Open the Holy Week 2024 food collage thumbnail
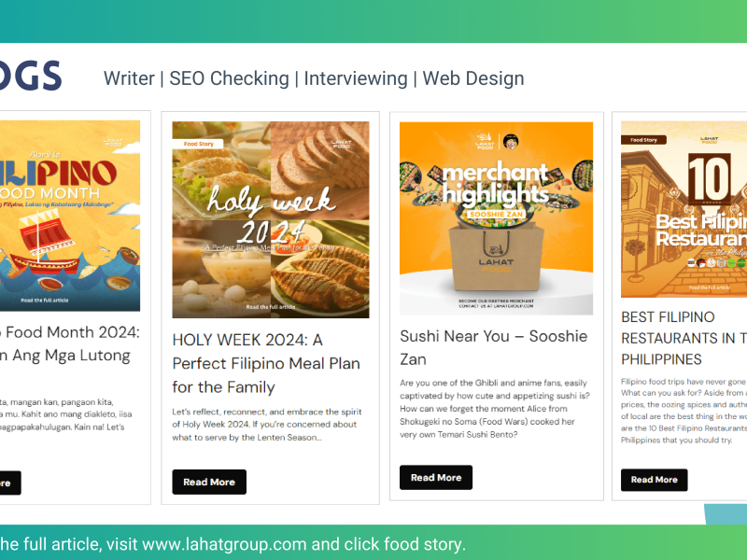 pyautogui.click(x=271, y=219)
